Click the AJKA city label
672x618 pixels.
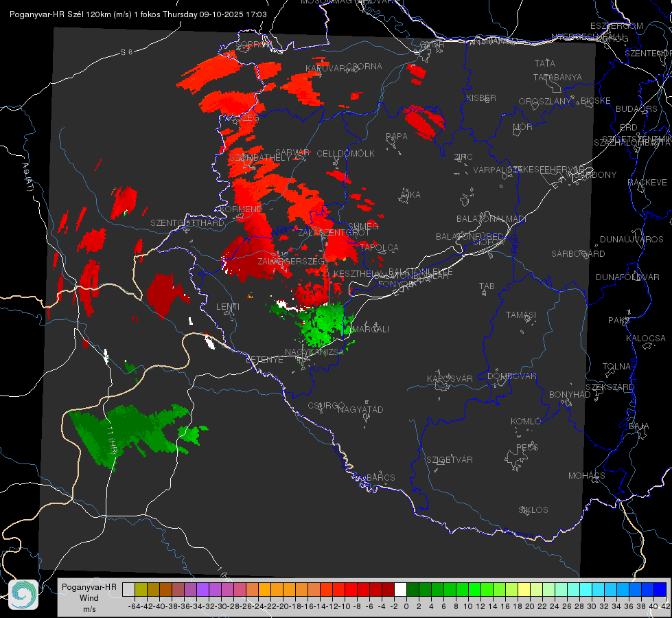click(x=410, y=194)
